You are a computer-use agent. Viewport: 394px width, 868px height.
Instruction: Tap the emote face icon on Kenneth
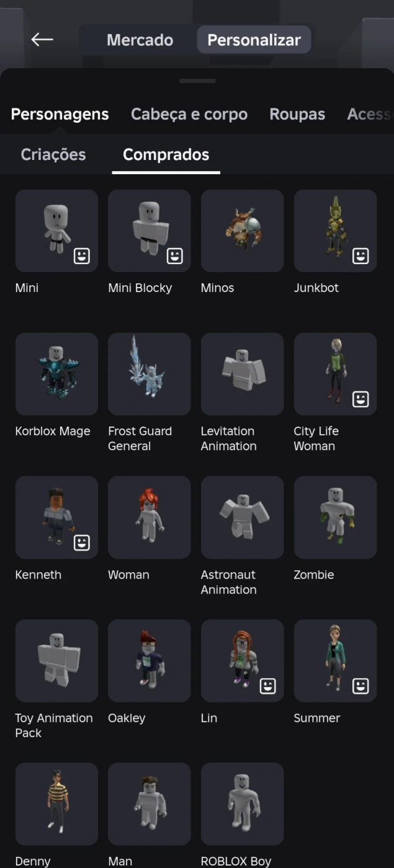point(82,543)
